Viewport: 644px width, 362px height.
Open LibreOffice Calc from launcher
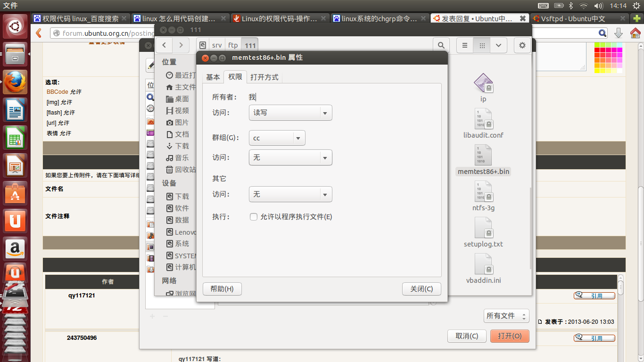pyautogui.click(x=16, y=138)
